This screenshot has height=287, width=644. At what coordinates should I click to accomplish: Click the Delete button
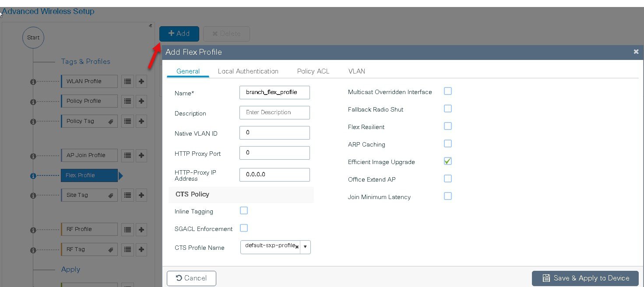tap(226, 34)
